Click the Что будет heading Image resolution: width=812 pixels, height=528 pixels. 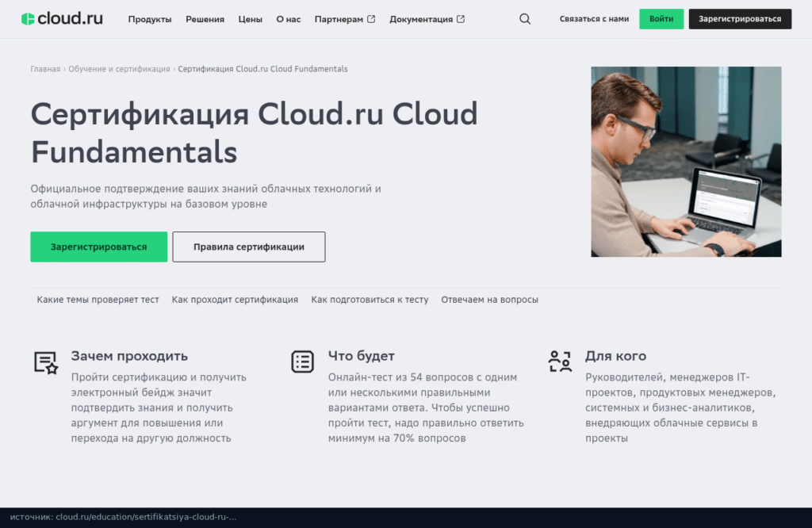pos(362,356)
